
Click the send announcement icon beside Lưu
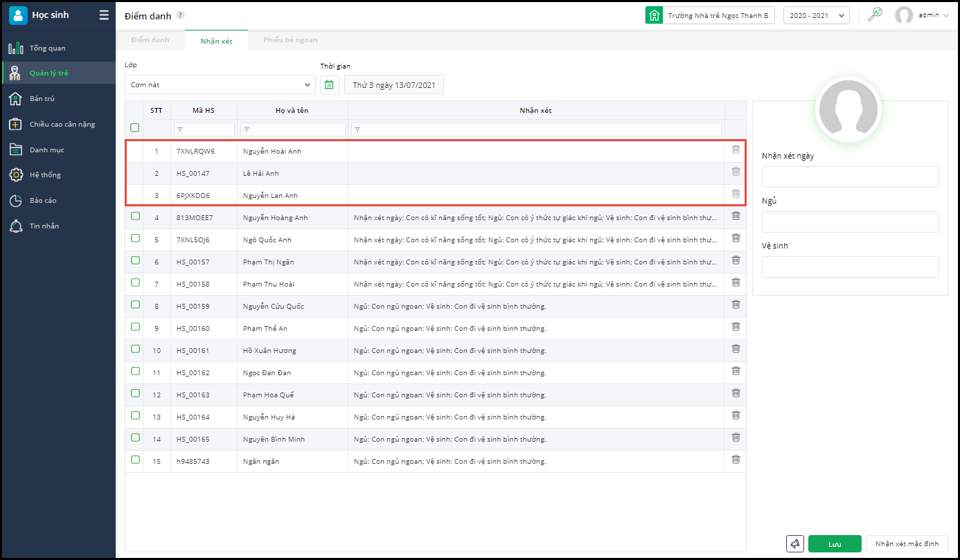(x=794, y=544)
